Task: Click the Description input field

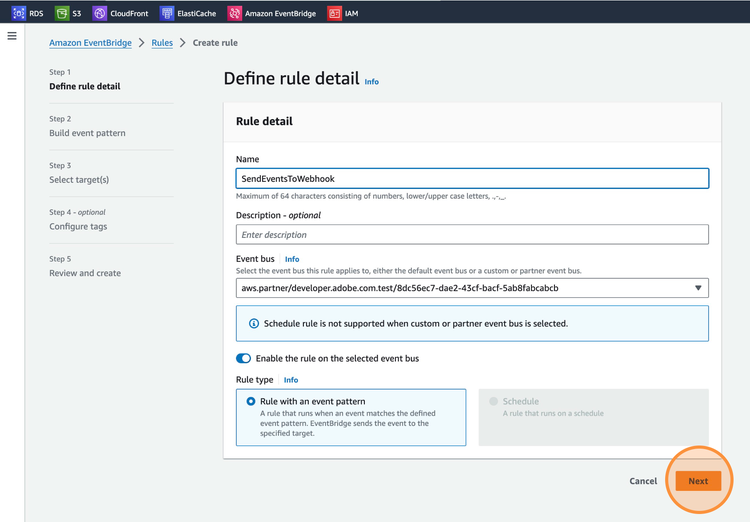Action: [472, 235]
